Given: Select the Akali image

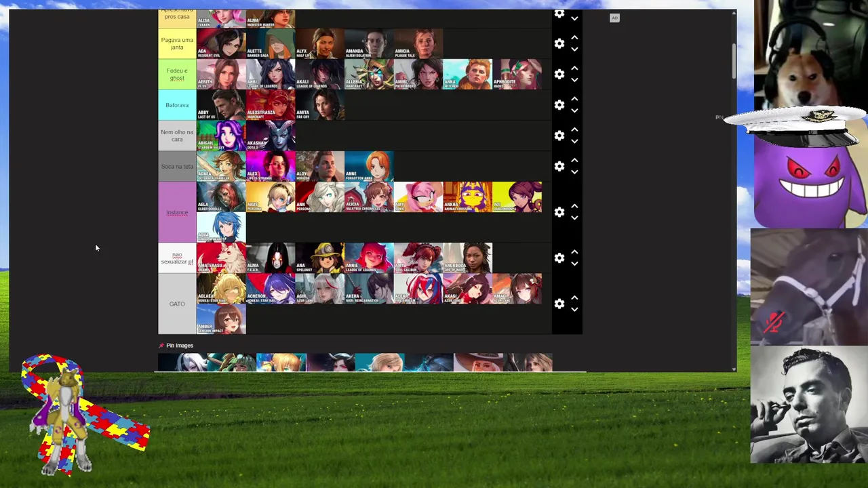Looking at the screenshot, I should pos(320,74).
